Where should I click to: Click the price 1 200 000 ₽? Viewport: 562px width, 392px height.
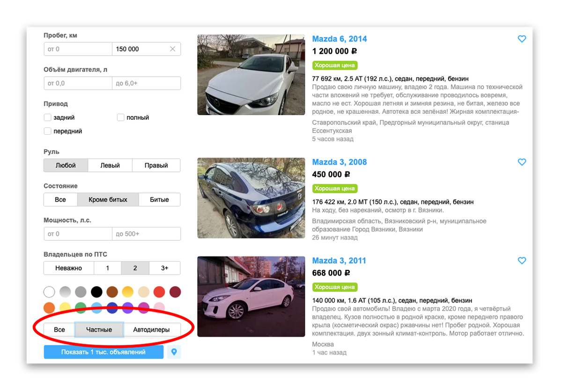click(334, 51)
